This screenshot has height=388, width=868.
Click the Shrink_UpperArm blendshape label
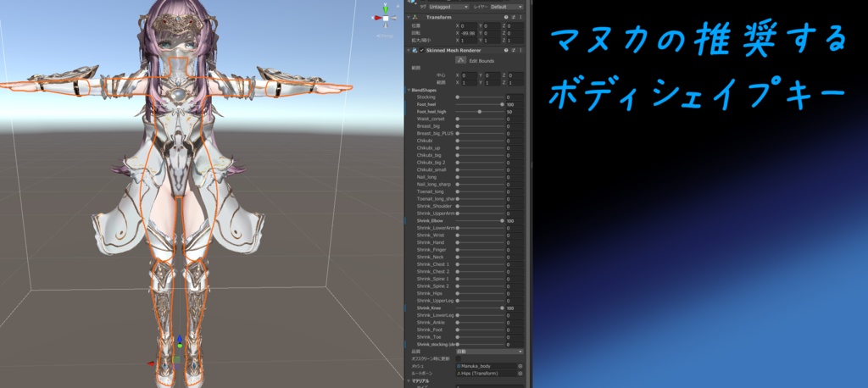click(436, 213)
